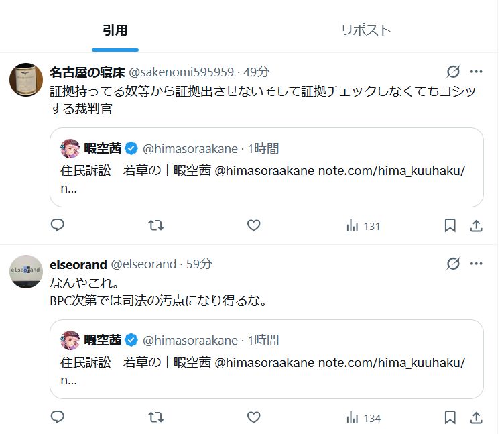504x434 pixels.
Task: Open more options menu for 名古屋の寝床 post
Action: pos(476,72)
